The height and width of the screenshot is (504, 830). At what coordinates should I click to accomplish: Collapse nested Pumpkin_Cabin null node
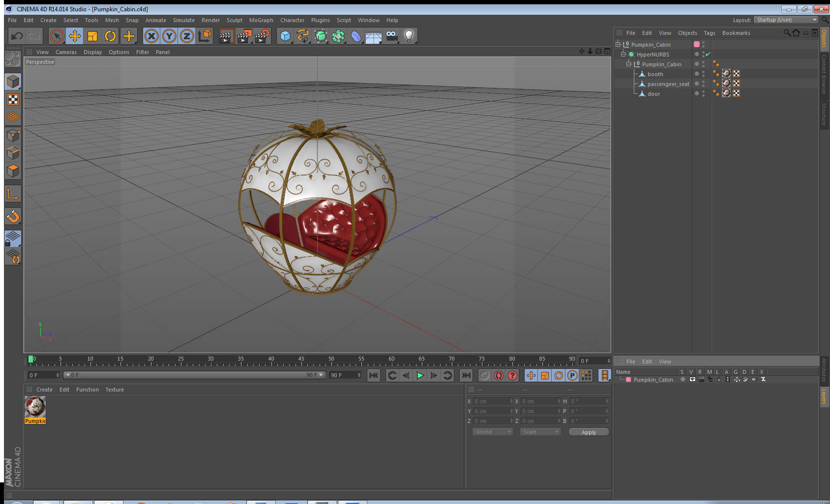[628, 64]
